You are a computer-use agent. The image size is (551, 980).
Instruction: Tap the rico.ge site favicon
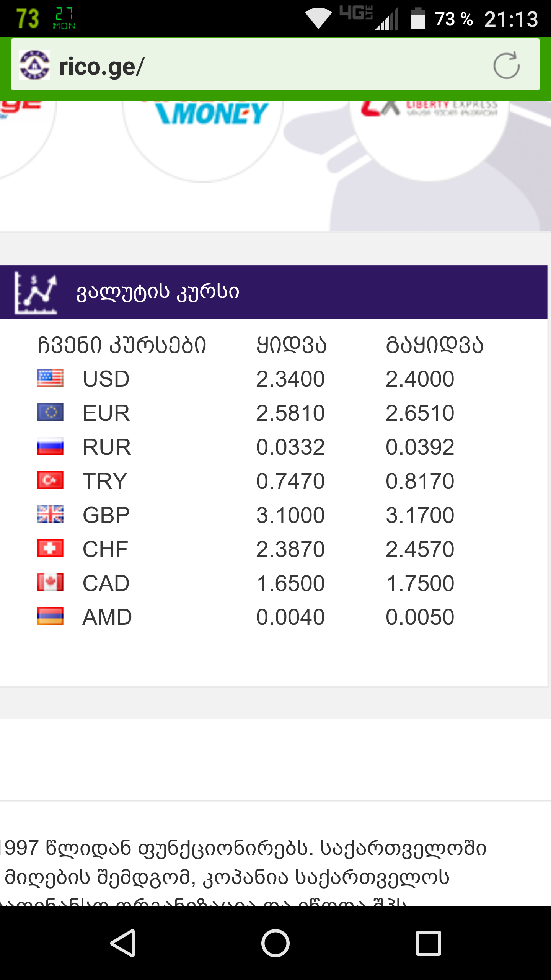[x=34, y=65]
